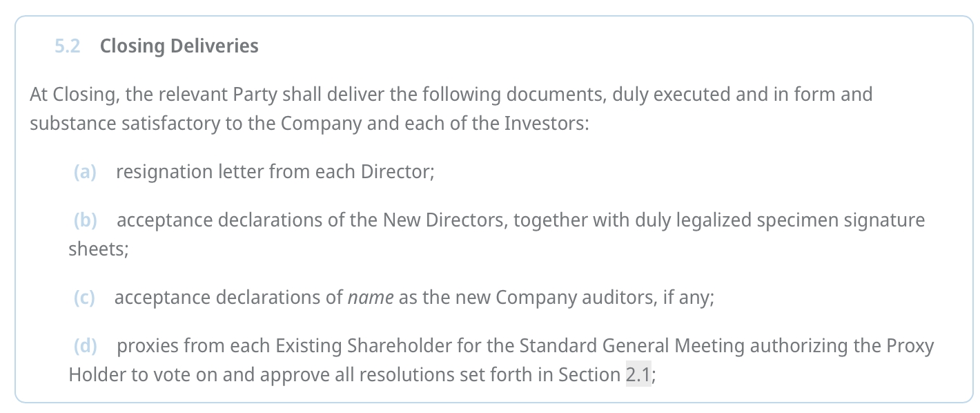Click the italic name placeholder field
This screenshot has height=413, width=980.
371,298
